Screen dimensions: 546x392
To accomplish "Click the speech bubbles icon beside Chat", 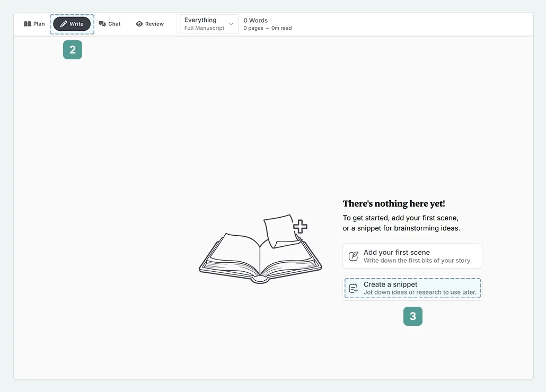I will (102, 24).
